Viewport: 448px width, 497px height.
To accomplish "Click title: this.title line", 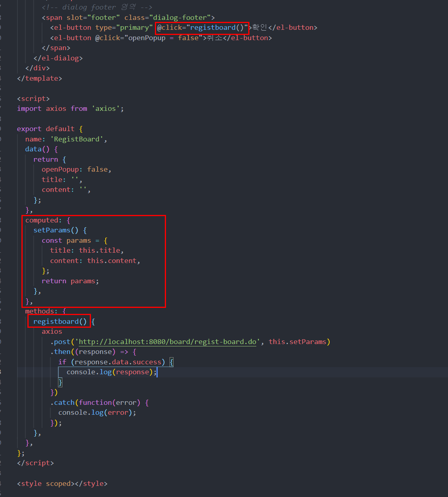I will (x=87, y=250).
